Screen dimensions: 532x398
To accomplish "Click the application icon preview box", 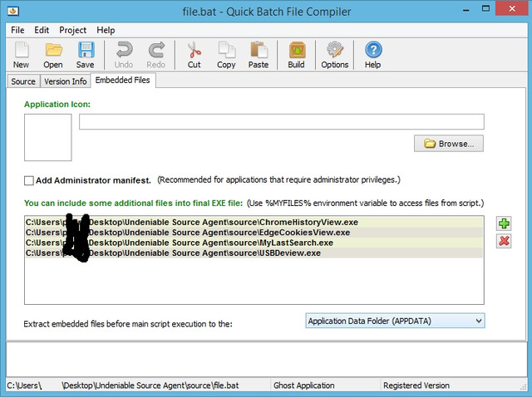I will [48, 137].
